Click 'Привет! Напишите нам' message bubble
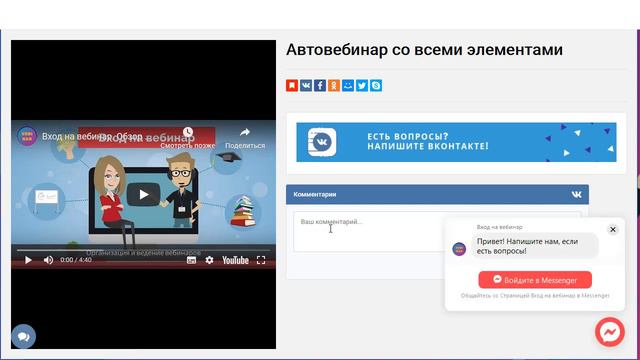The width and height of the screenshot is (640, 360). tap(535, 246)
